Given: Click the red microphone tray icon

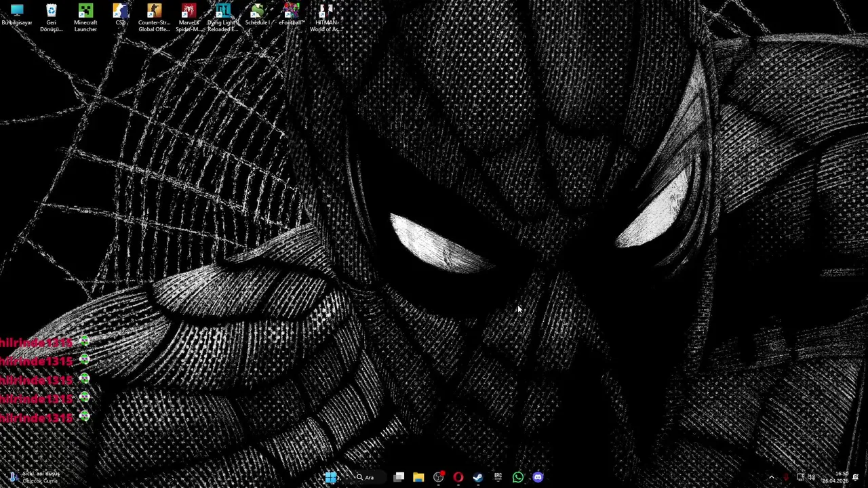Looking at the screenshot, I should coord(786,477).
